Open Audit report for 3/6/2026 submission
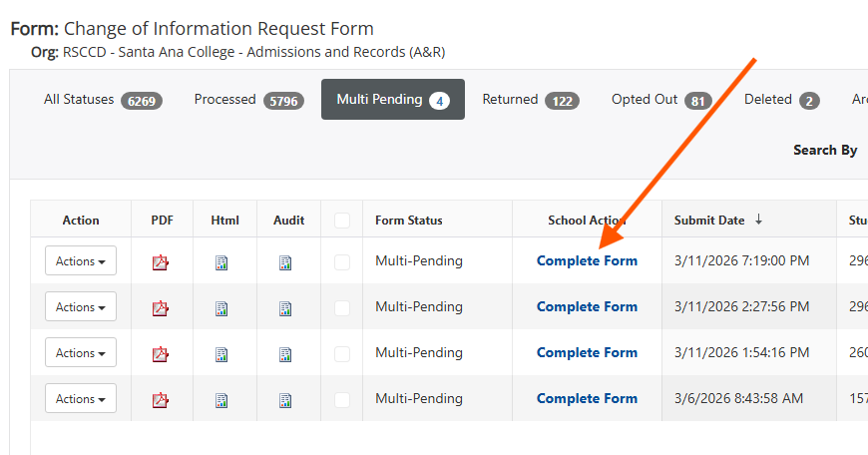The image size is (868, 455). click(x=285, y=400)
